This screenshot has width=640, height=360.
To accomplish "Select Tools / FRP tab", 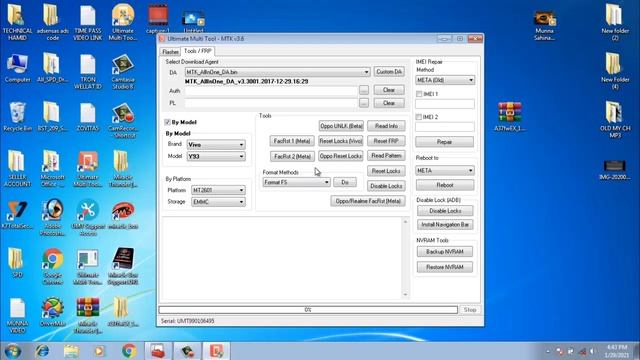I will coord(198,51).
